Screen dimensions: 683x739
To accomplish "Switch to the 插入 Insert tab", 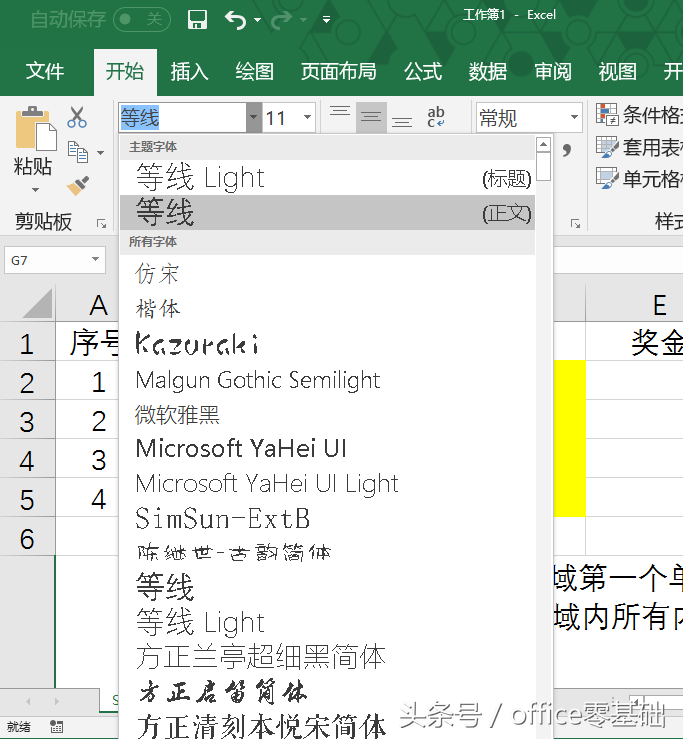I will click(189, 72).
